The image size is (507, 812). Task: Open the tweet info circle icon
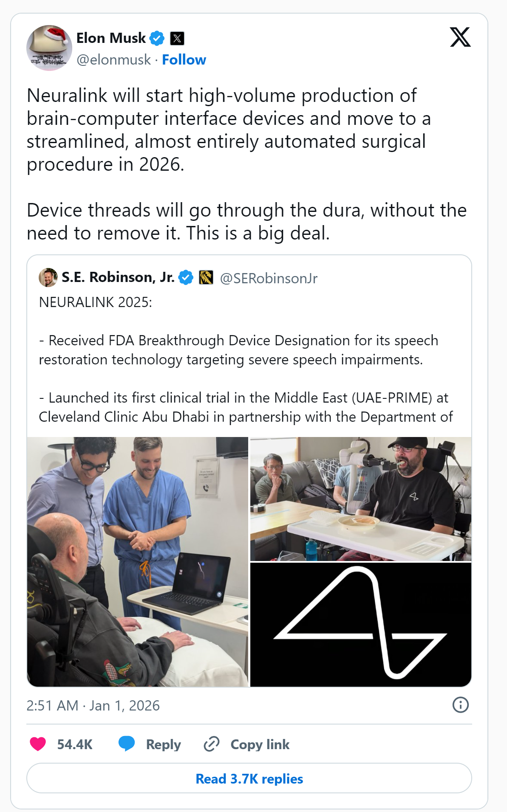point(460,705)
